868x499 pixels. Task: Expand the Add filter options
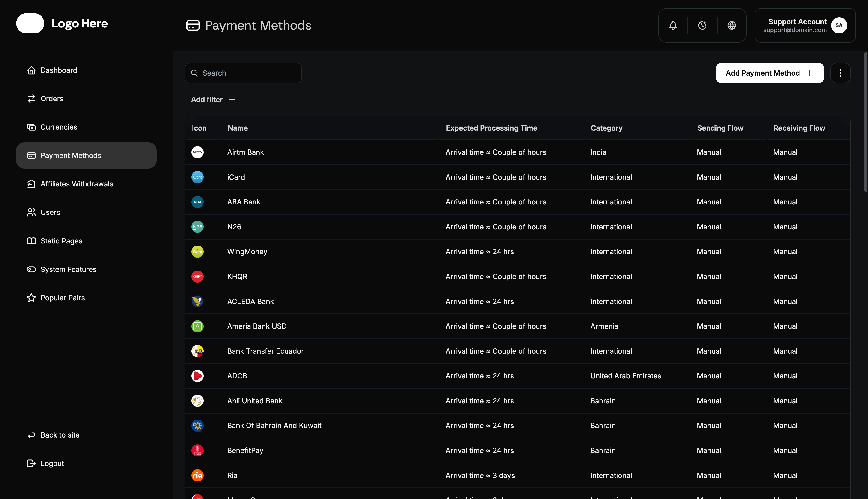tap(213, 99)
